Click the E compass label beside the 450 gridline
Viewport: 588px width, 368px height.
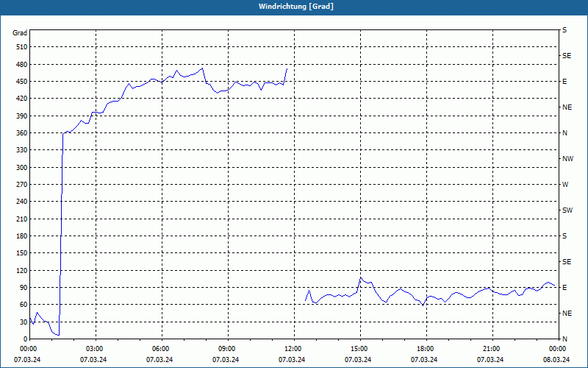[x=564, y=82]
